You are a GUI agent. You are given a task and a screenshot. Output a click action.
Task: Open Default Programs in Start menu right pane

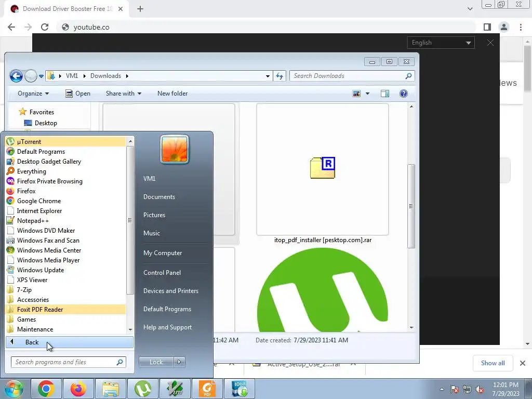click(x=167, y=309)
